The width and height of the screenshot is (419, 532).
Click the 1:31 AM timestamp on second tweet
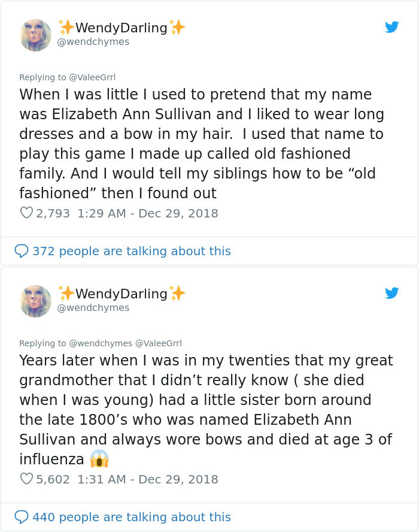tap(94, 479)
